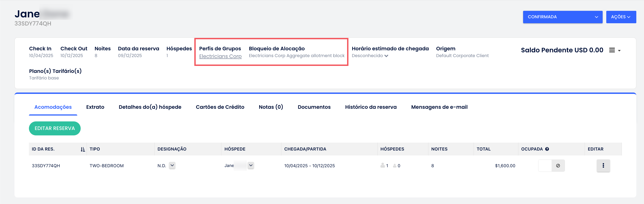Expand the AÇÕES actions dropdown
Screen dimensions: 644x204
[x=621, y=17]
